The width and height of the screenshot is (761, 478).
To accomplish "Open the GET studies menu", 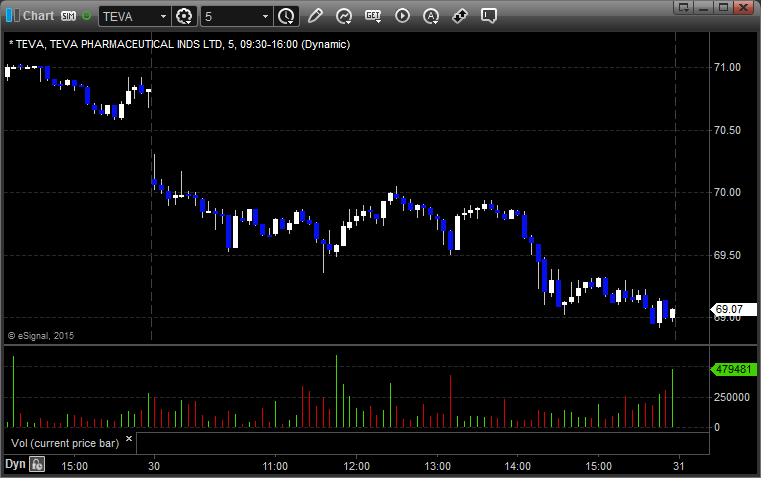I will coord(373,16).
